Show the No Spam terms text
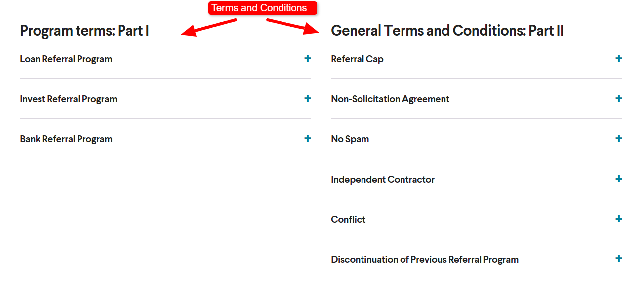 pyautogui.click(x=350, y=139)
